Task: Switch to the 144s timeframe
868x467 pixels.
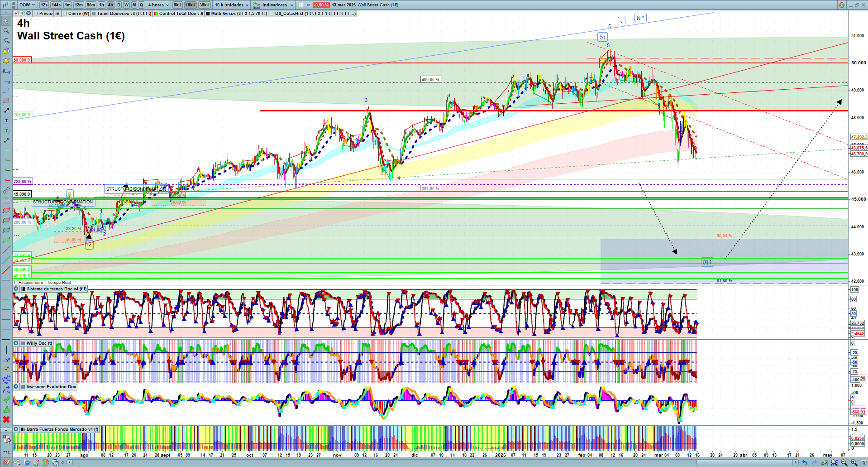Action: 56,5
